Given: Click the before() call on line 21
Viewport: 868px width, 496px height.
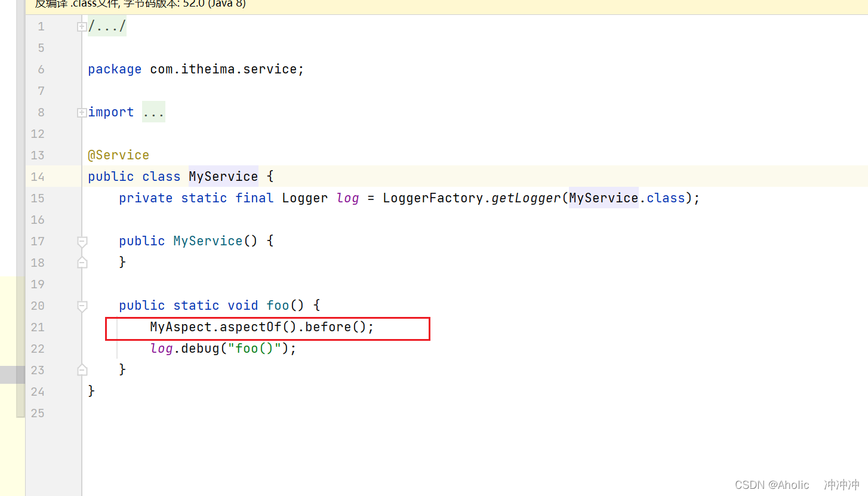Looking at the screenshot, I should (335, 327).
